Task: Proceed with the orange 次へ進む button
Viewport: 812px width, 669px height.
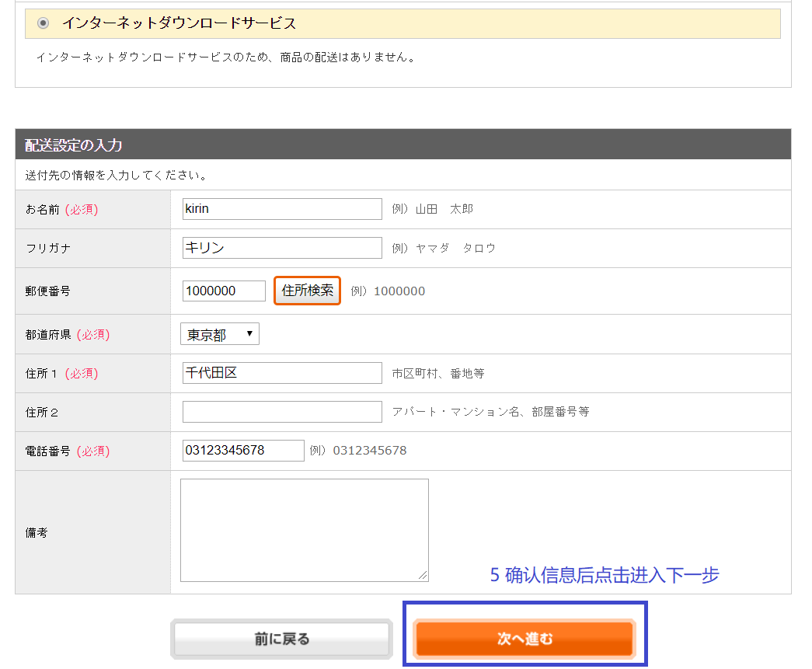Action: click(x=524, y=639)
